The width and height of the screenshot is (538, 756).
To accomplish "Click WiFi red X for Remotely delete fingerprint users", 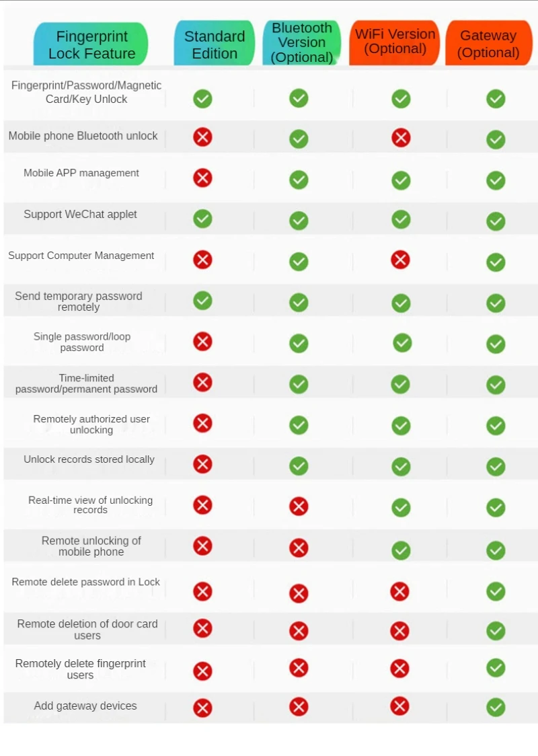I will 399,669.
